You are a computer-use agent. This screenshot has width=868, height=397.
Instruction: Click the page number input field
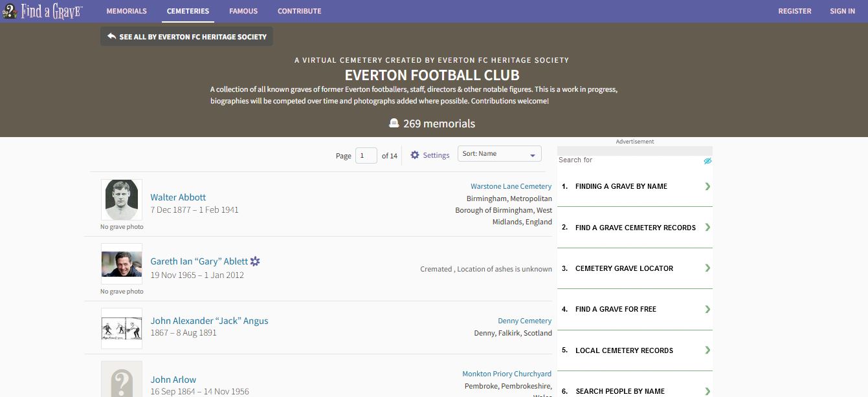click(366, 155)
